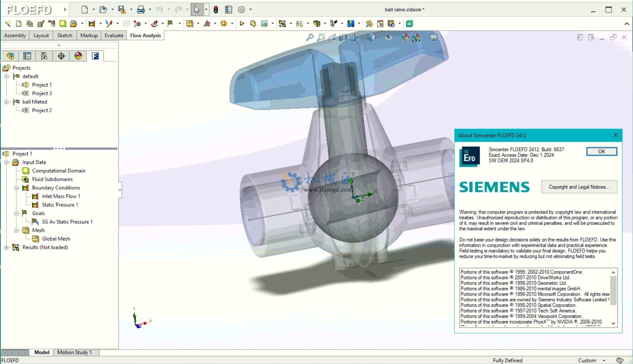Collapse the default project node
Screen dimensions: 633x364
(x=6, y=76)
